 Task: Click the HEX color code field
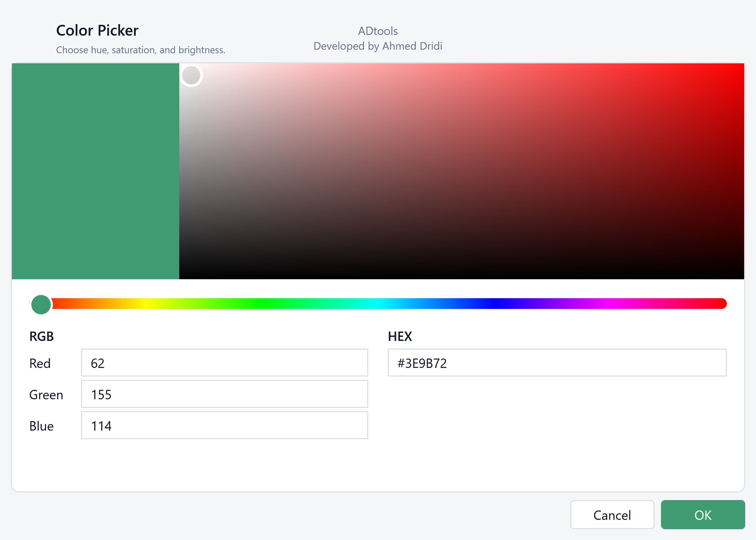tap(557, 363)
